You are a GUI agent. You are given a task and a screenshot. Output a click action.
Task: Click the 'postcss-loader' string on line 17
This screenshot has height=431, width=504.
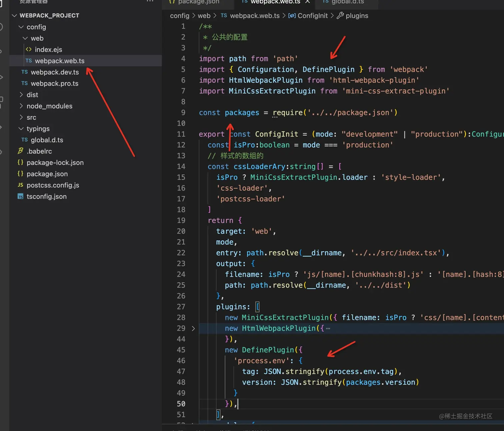point(251,199)
